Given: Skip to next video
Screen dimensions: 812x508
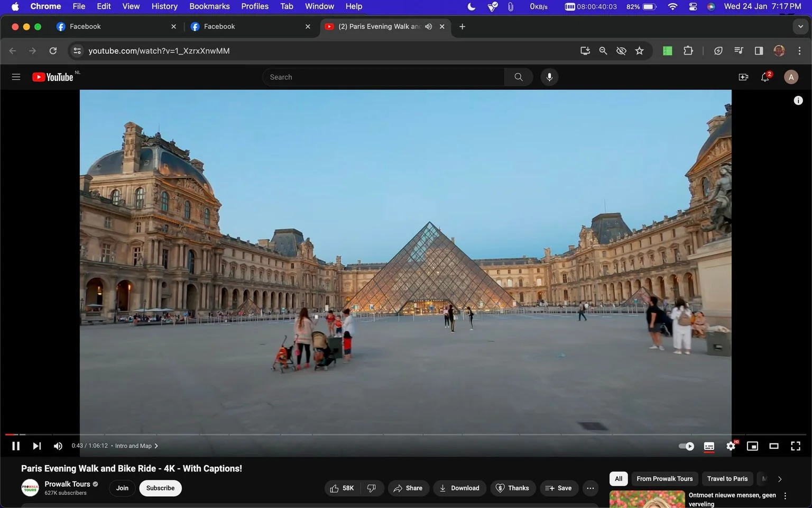Looking at the screenshot, I should point(37,446).
